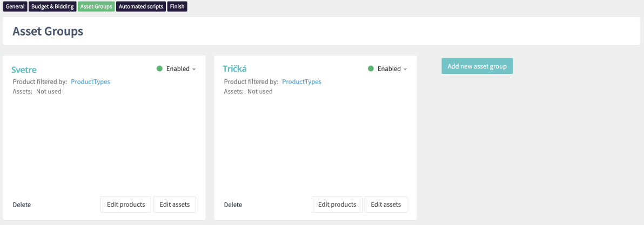
Task: Edit products for the Svetre group
Action: 125,204
